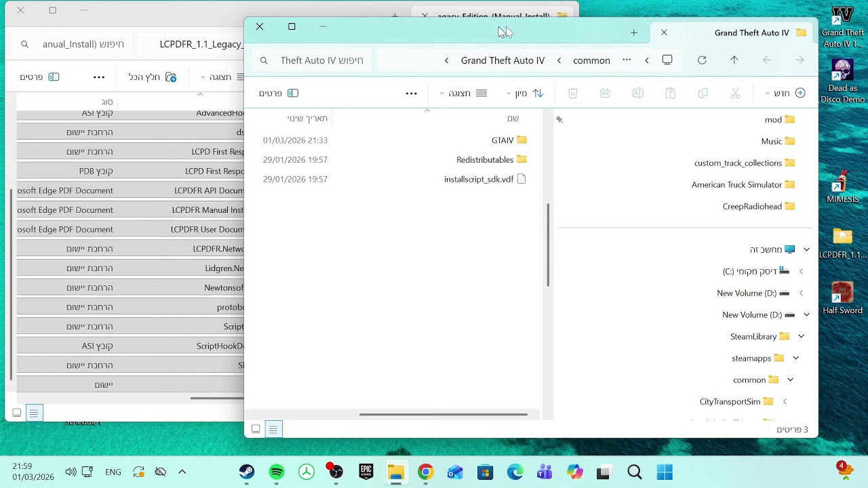Select the GTAIV folder

point(509,140)
